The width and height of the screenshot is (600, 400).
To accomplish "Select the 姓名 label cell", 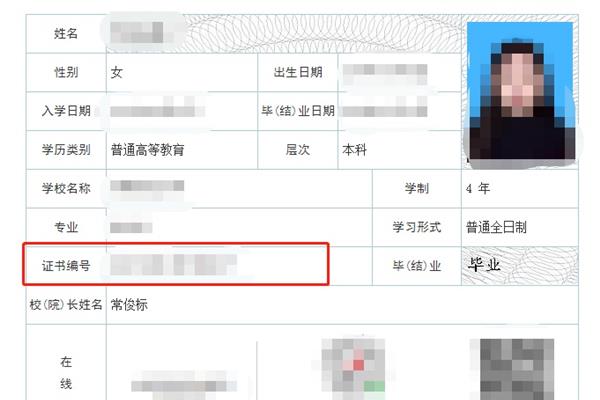I will pos(66,34).
